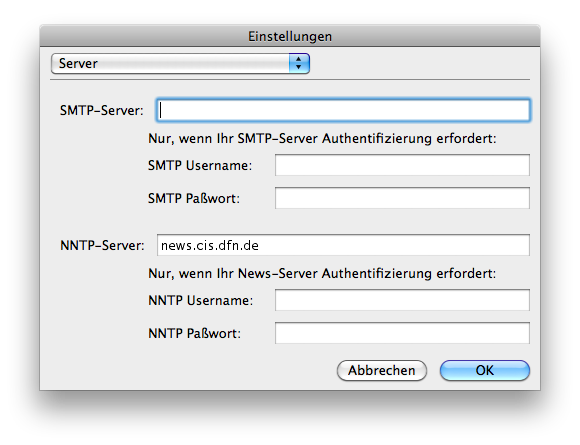Cancel with the Abbrechen button

(382, 370)
